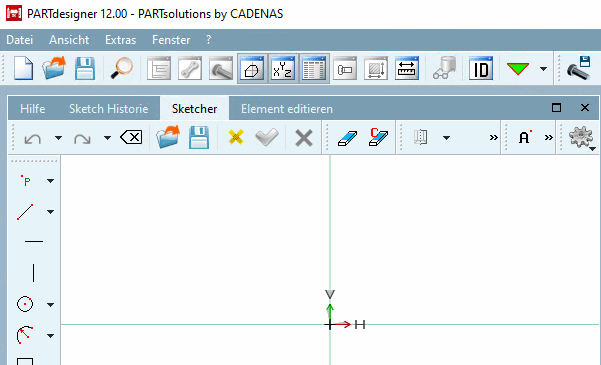The image size is (601, 365).
Task: Toggle the XYZ variables window button
Action: [283, 68]
